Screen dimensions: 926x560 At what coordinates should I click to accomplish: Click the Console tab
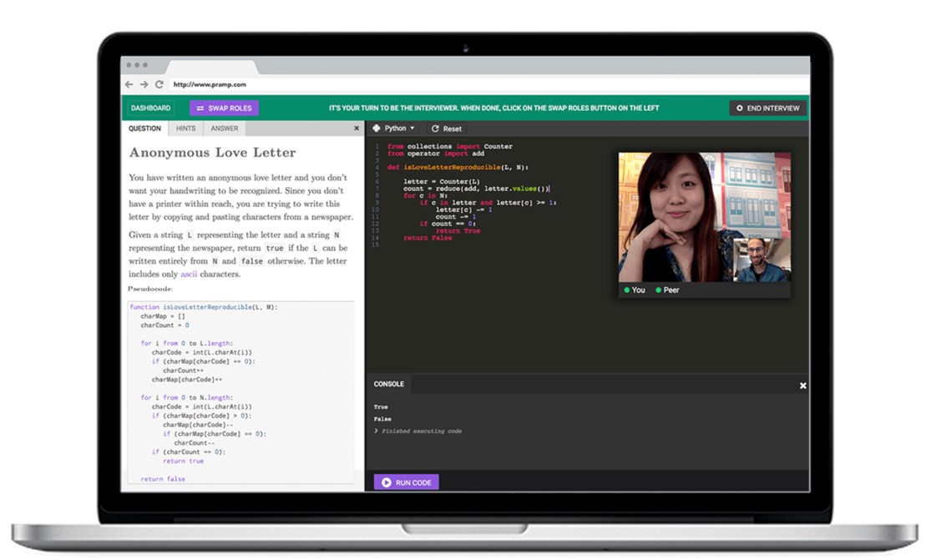pos(388,384)
